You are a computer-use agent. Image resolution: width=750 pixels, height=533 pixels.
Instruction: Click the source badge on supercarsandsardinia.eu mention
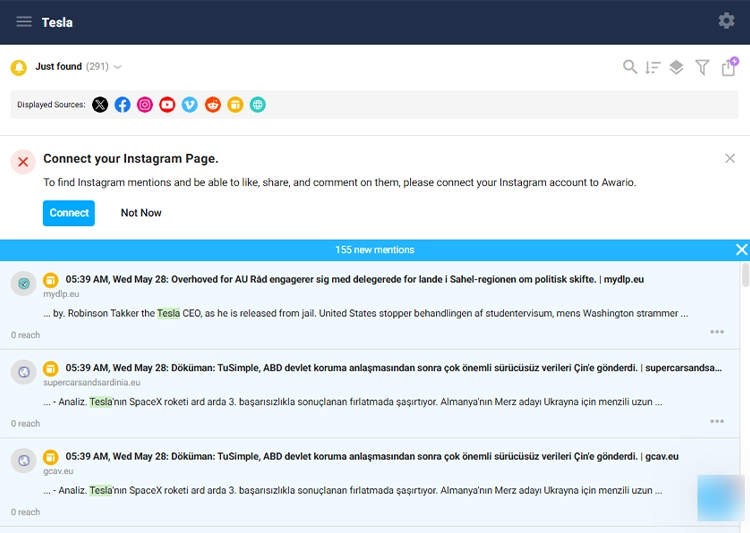pyautogui.click(x=51, y=368)
